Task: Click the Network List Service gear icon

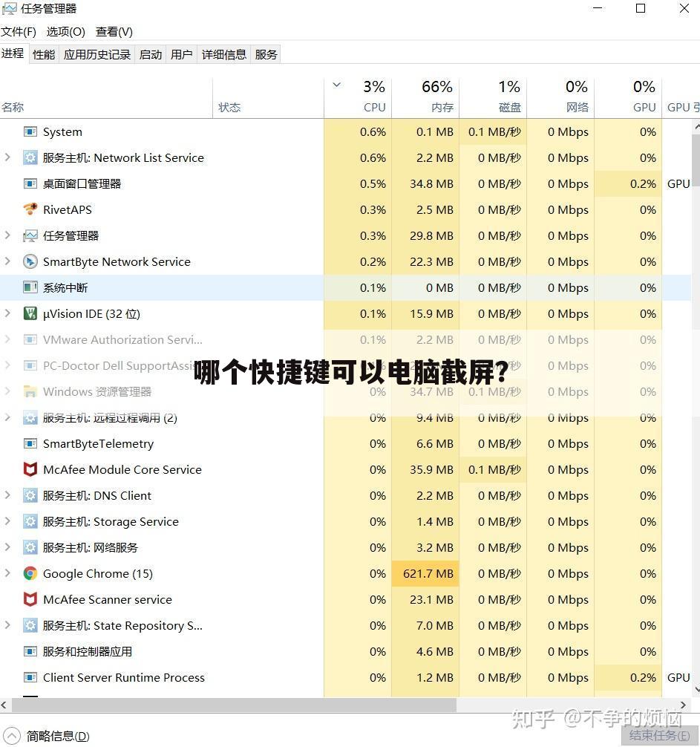Action: 30,157
